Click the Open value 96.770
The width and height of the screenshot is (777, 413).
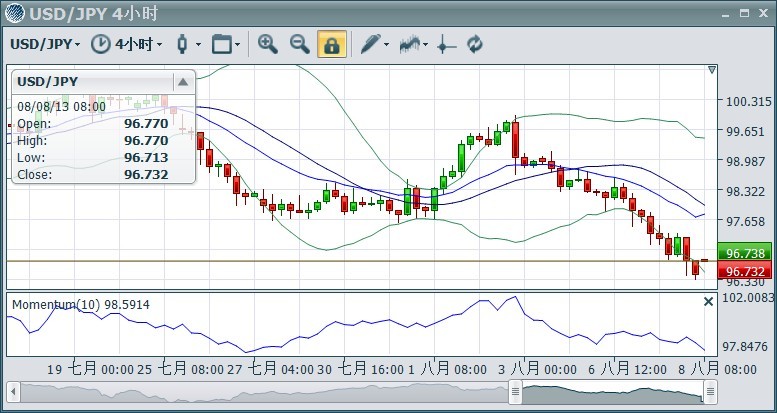(146, 123)
